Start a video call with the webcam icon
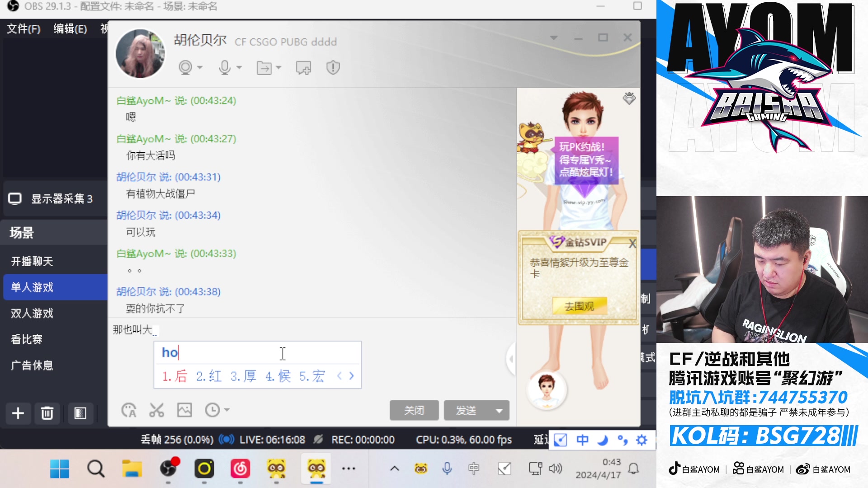868x488 pixels. click(185, 68)
